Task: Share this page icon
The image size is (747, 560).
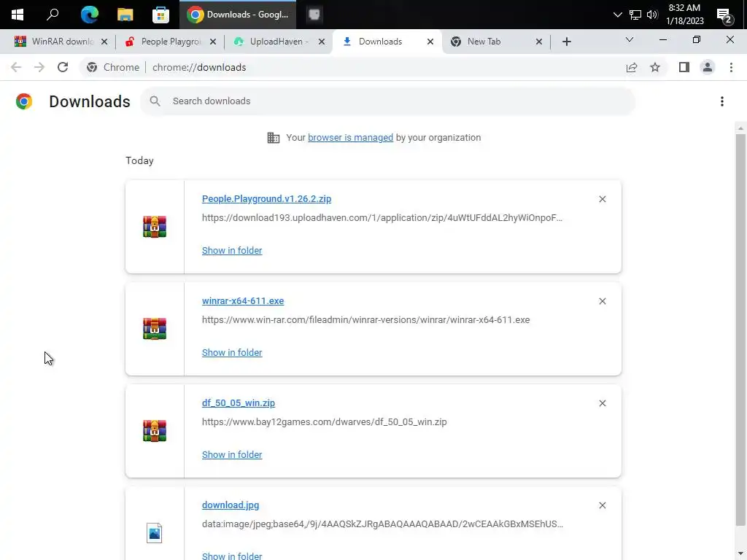Action: pos(632,67)
